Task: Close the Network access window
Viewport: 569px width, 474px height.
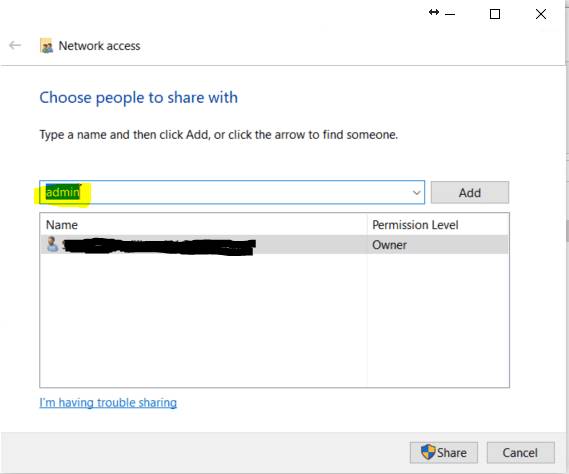Action: tap(541, 14)
